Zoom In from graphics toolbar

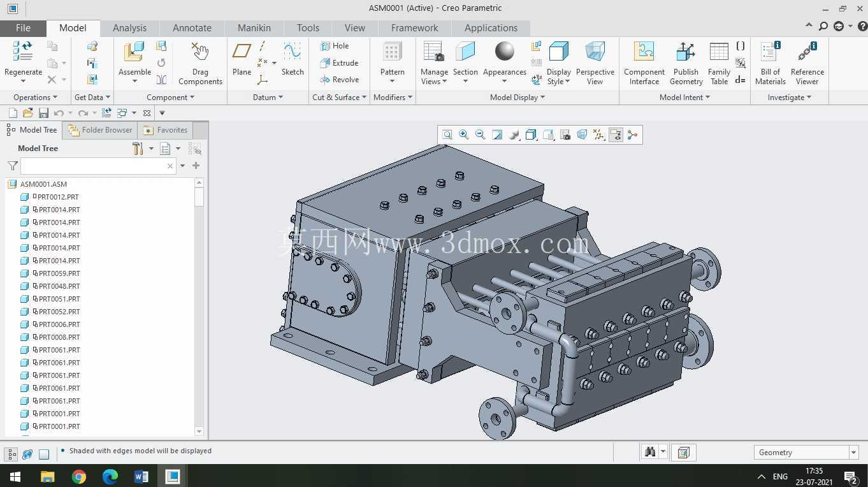(x=464, y=134)
